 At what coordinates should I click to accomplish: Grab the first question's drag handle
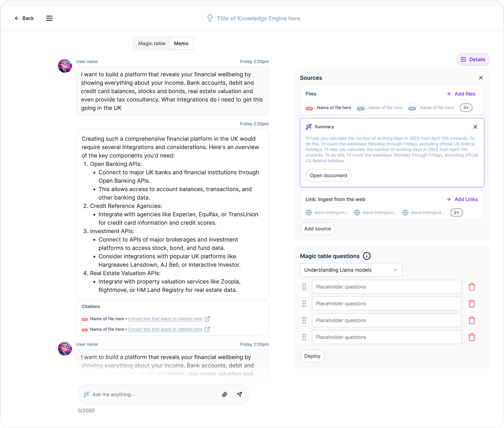click(304, 287)
